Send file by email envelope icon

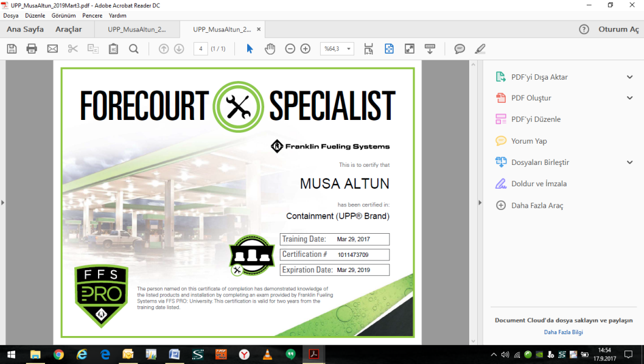coord(52,49)
